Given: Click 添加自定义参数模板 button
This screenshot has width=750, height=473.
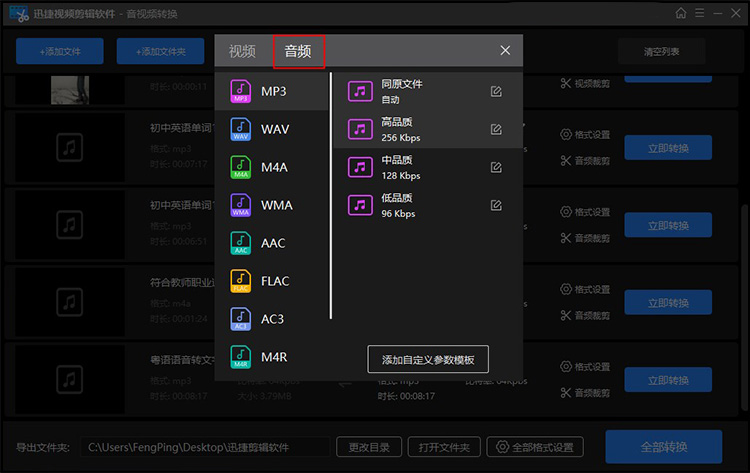Looking at the screenshot, I should (428, 359).
